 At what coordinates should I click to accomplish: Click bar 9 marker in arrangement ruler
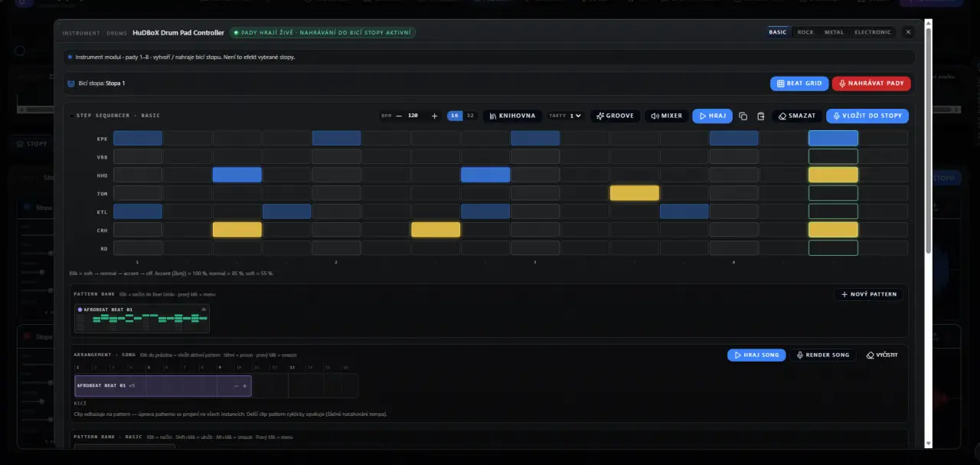220,368
